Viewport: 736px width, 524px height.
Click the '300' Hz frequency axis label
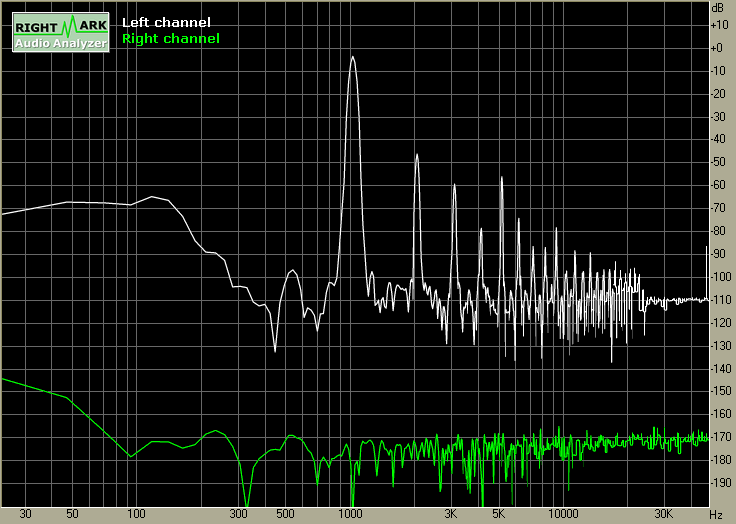[x=238, y=514]
